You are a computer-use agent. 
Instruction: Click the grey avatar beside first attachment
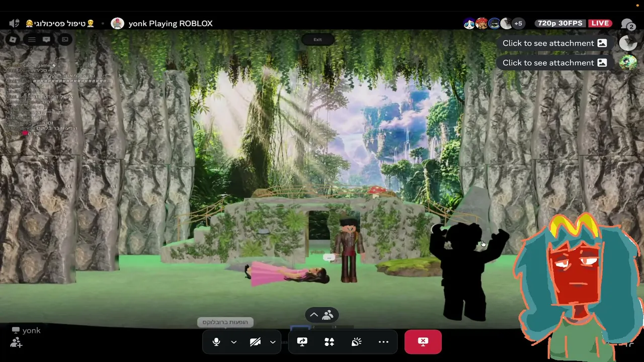point(628,43)
